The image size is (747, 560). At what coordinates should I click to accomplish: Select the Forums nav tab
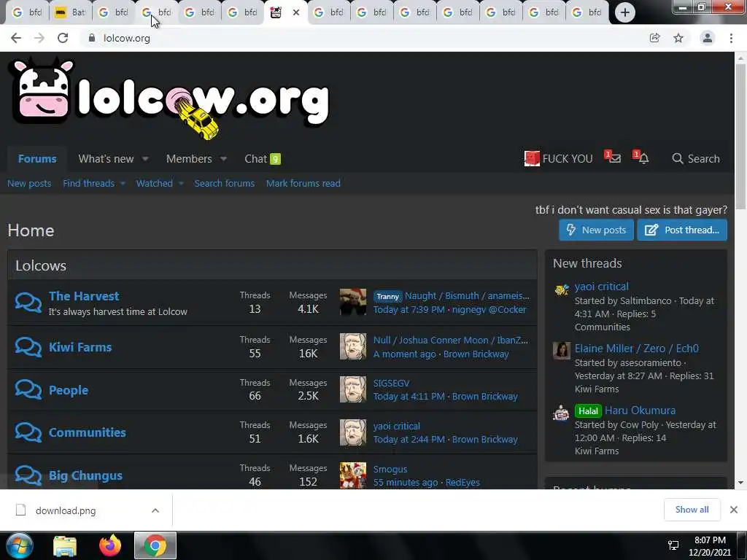coord(37,158)
